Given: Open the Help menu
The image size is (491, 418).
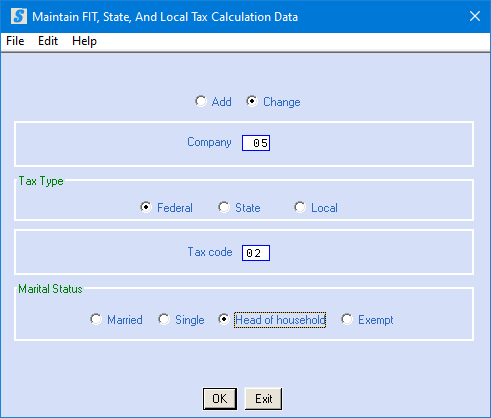Looking at the screenshot, I should [84, 41].
